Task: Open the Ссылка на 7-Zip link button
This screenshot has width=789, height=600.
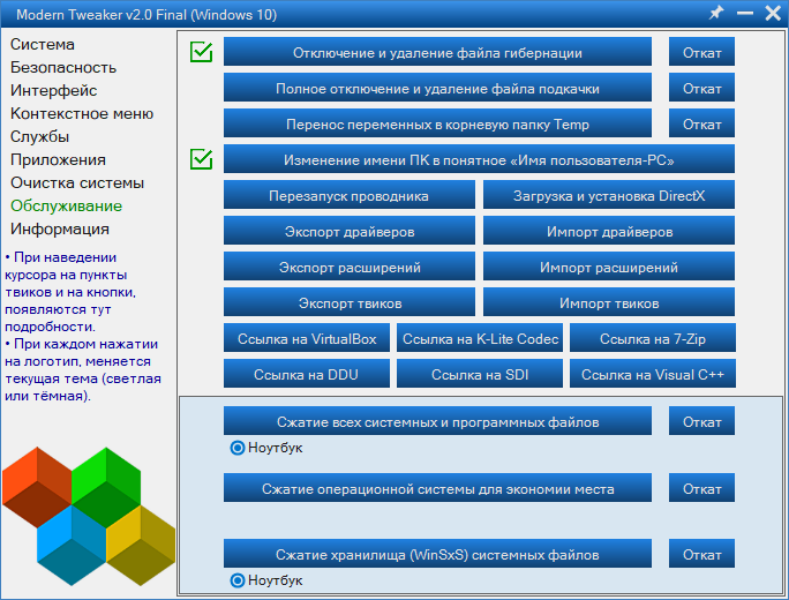Action: [653, 338]
